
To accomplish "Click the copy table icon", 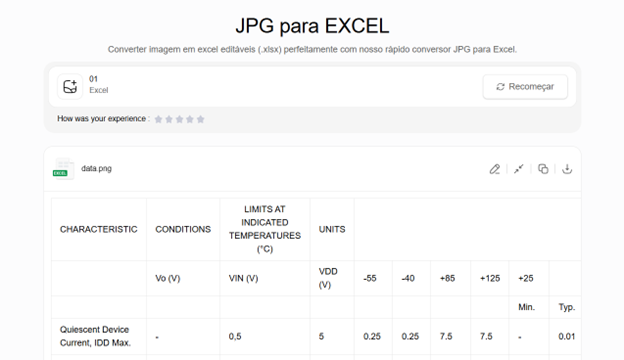I will click(543, 169).
